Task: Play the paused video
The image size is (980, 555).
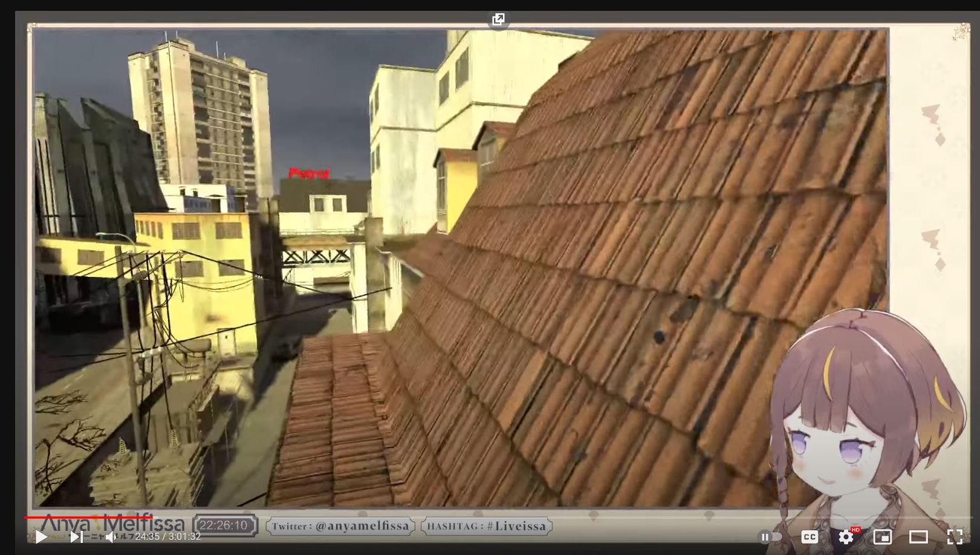Action: 41,536
